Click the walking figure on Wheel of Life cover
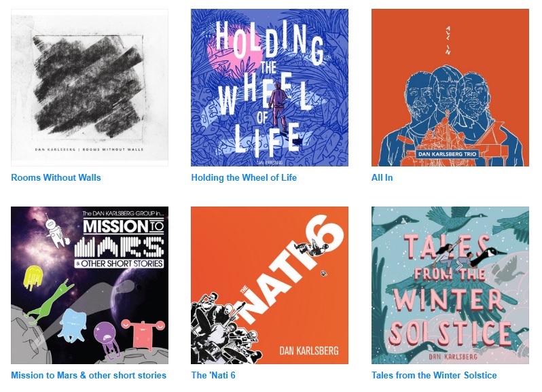 point(279,106)
